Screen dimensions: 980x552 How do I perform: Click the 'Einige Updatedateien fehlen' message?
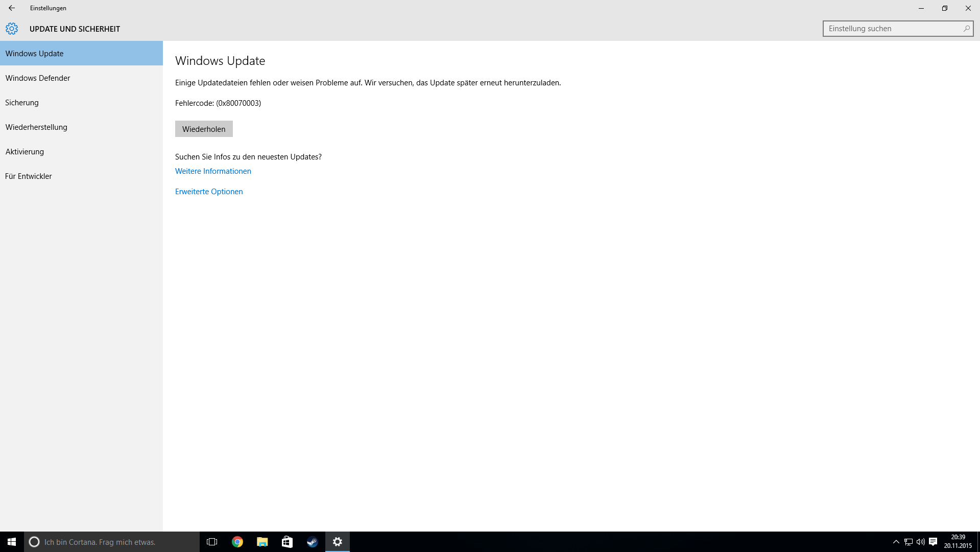tap(368, 83)
